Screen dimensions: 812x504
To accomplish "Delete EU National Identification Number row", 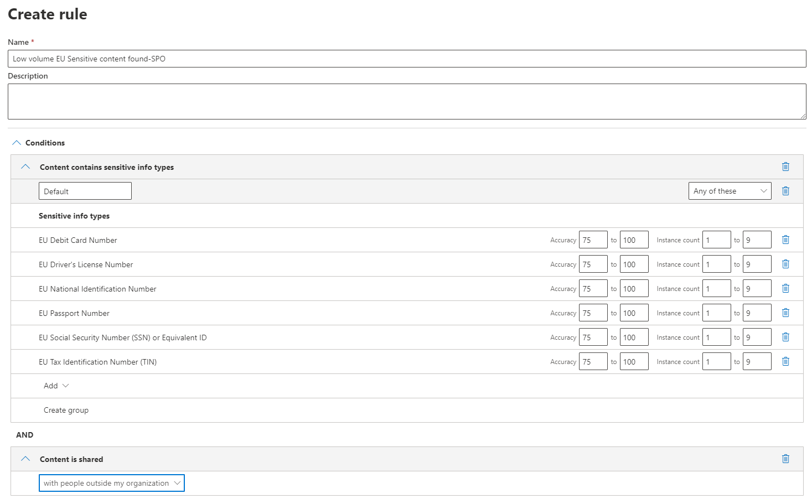I will [x=785, y=288].
